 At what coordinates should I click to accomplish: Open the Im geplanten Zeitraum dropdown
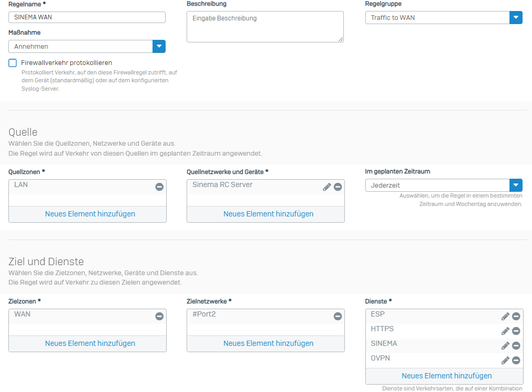[x=516, y=185]
